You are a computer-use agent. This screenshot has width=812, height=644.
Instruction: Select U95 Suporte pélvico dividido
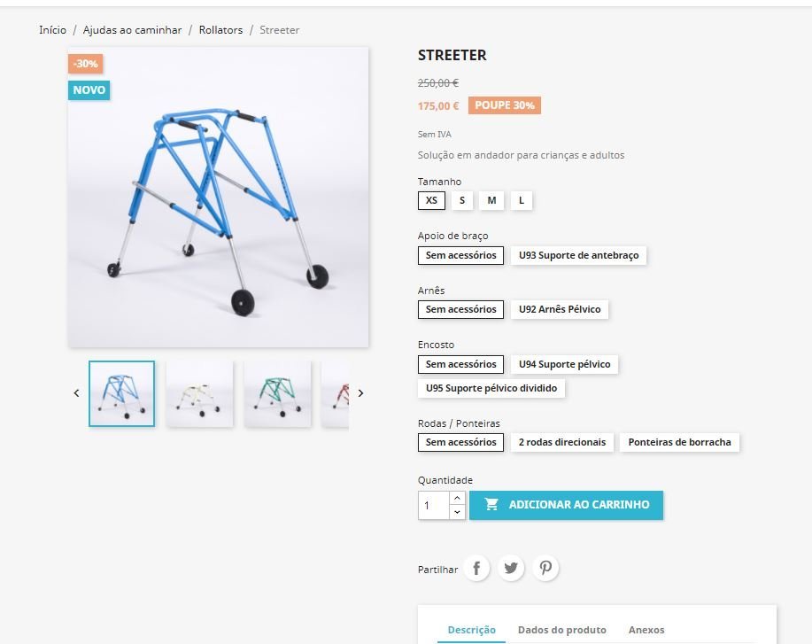point(491,388)
